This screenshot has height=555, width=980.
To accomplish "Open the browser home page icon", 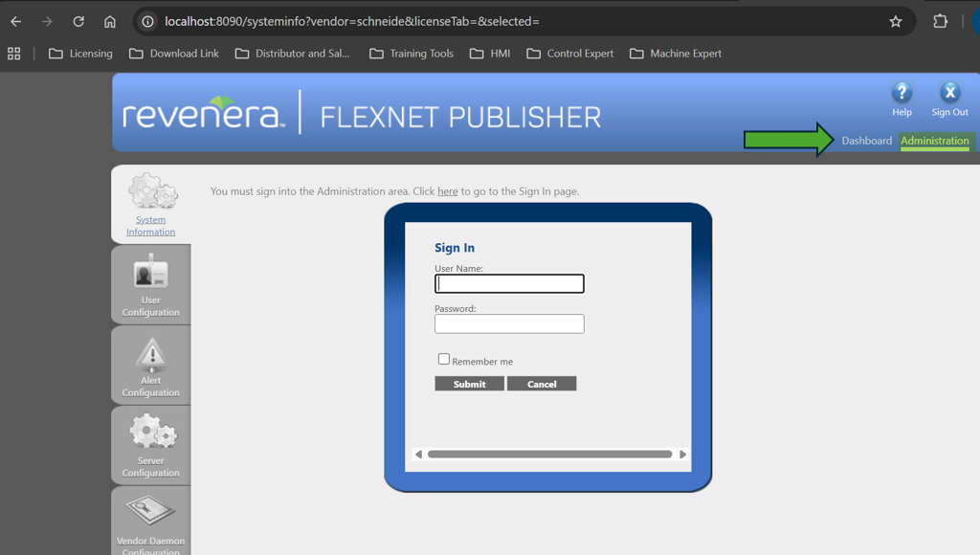I will [110, 22].
